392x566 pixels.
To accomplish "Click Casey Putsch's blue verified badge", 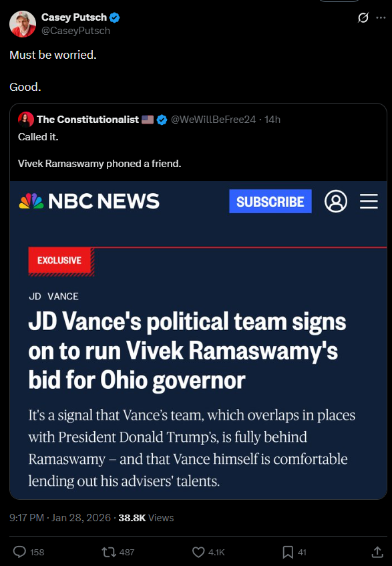I will 115,17.
